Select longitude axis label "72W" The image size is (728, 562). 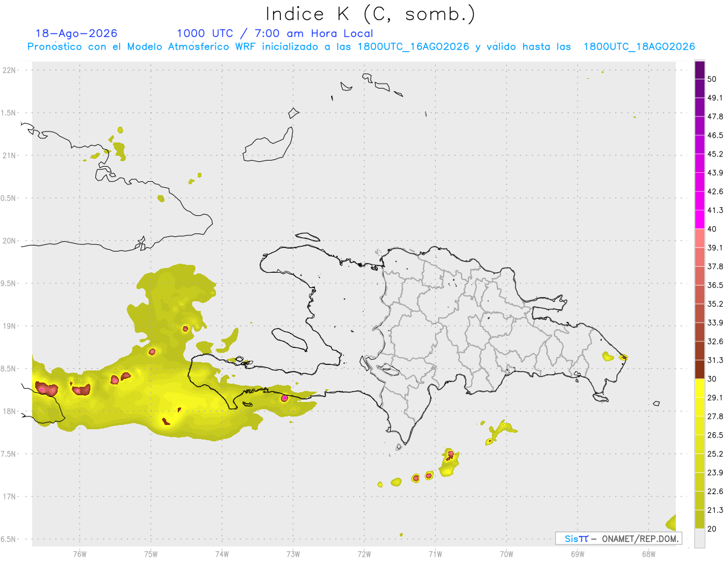(365, 554)
